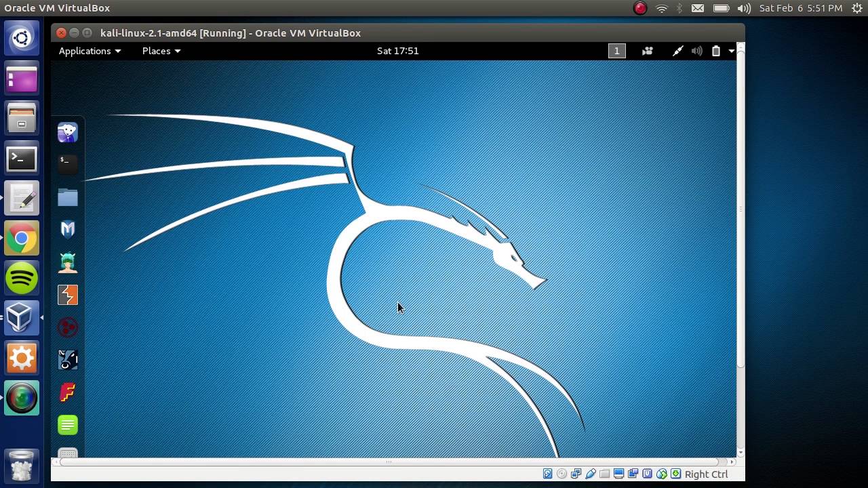The image size is (868, 488).
Task: Click the mouse integration indicator
Action: [661, 474]
